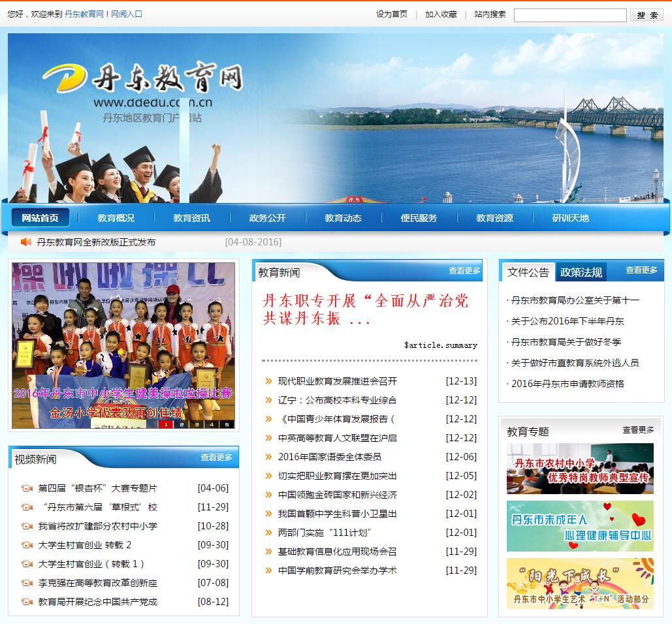Open news 基础教育信息化应用现场会召
The image size is (672, 624).
pos(337,552)
